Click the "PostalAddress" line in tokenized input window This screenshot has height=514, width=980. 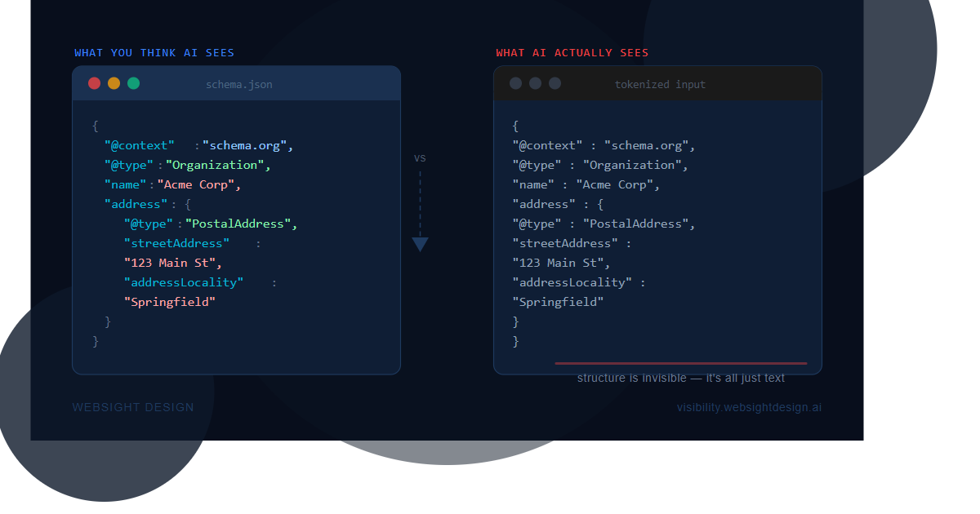point(604,224)
